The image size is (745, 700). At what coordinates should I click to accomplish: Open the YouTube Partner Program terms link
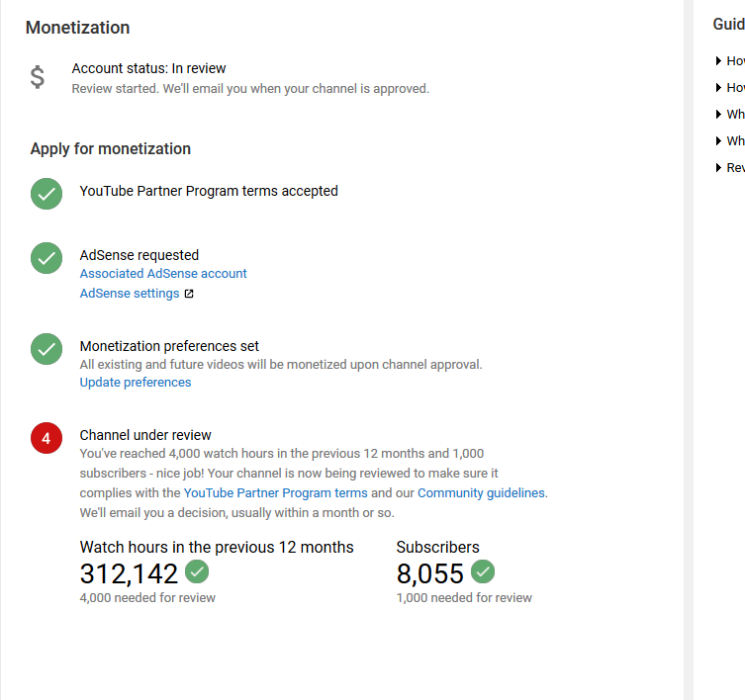click(276, 493)
